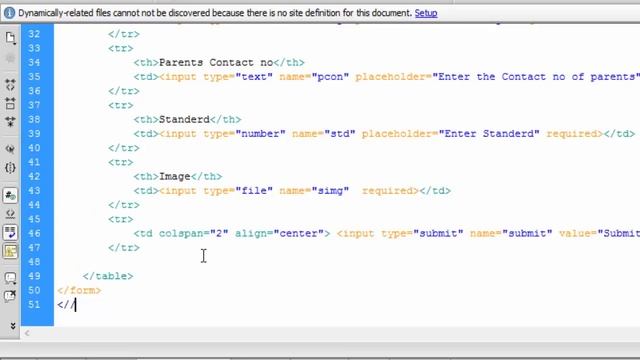This screenshot has width=640, height=360.
Task: Click the closing </tr> tag on line 47
Action: coord(124,248)
